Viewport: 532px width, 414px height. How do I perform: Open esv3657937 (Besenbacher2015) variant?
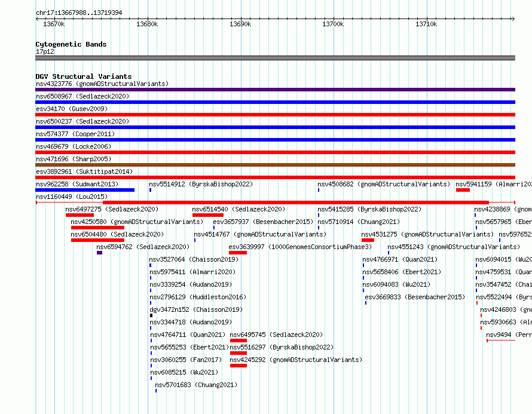[263, 222]
